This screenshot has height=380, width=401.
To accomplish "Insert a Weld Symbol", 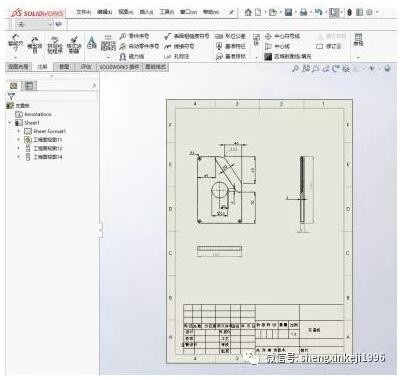I will tap(179, 46).
